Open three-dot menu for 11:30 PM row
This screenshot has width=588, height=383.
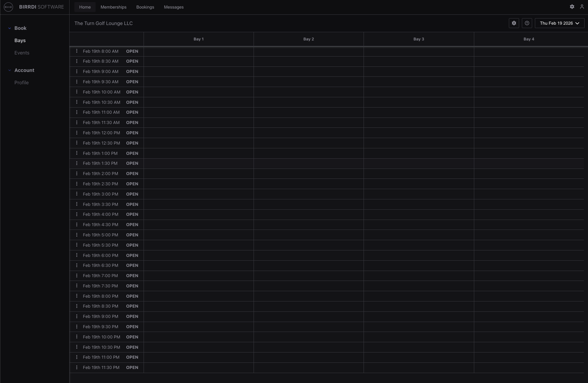77,367
